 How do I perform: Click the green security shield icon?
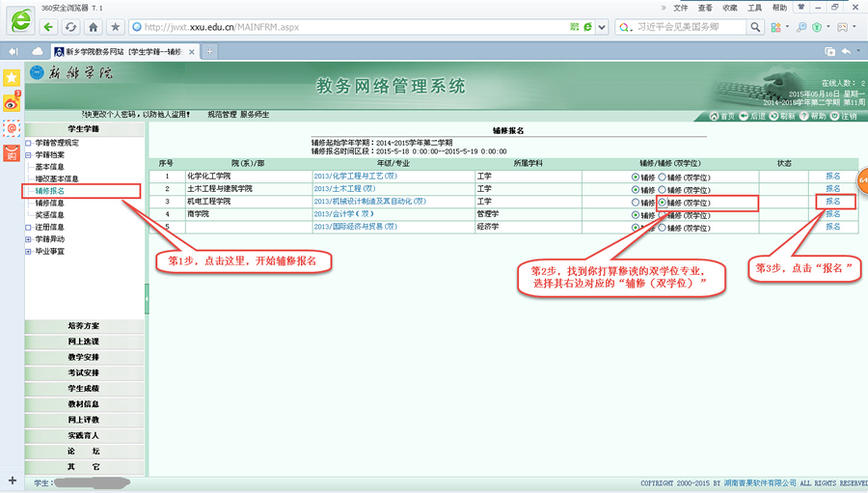[817, 27]
